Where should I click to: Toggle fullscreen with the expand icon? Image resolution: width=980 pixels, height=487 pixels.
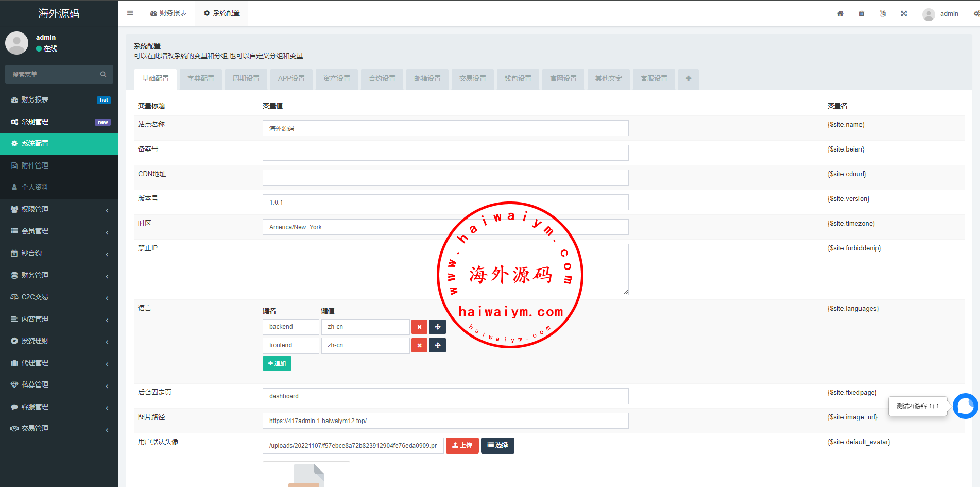904,14
